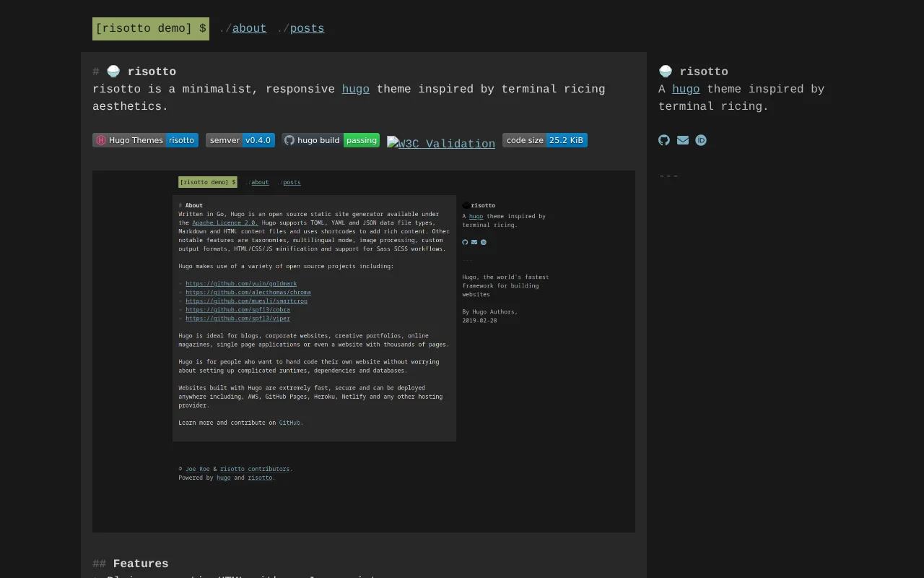Open the GitHub profile icon in sidebar
This screenshot has width=924, height=578.
[664, 140]
